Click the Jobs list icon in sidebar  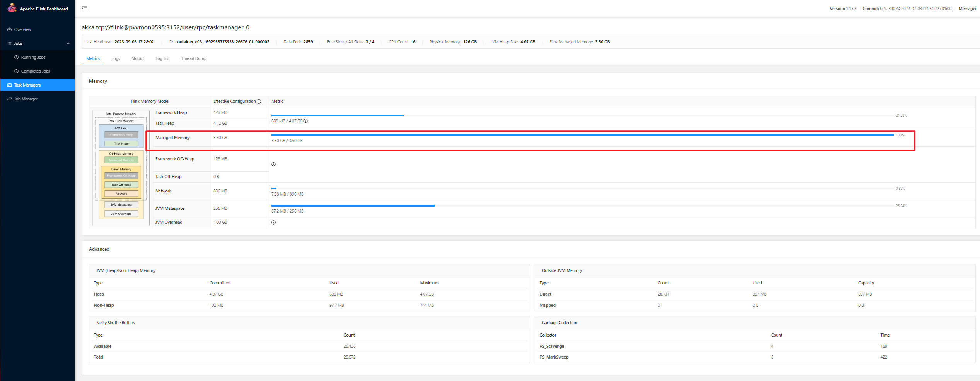(x=10, y=43)
